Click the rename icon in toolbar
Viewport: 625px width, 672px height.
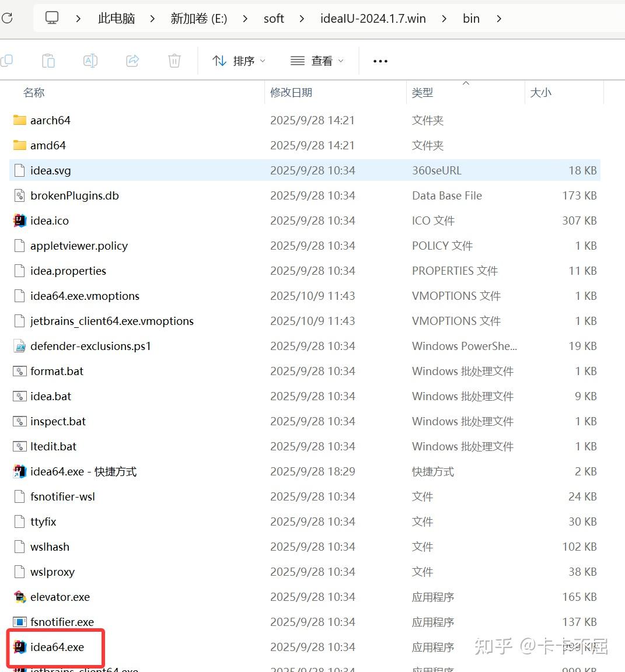pos(90,61)
